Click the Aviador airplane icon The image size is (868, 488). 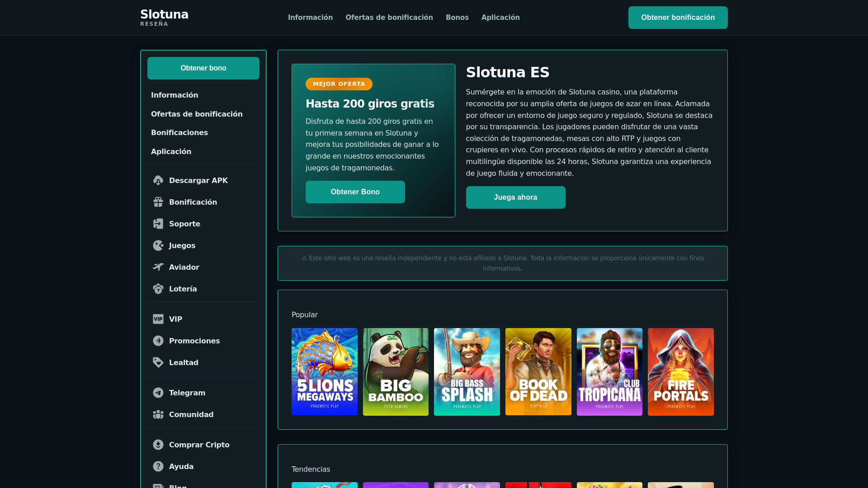pyautogui.click(x=158, y=267)
